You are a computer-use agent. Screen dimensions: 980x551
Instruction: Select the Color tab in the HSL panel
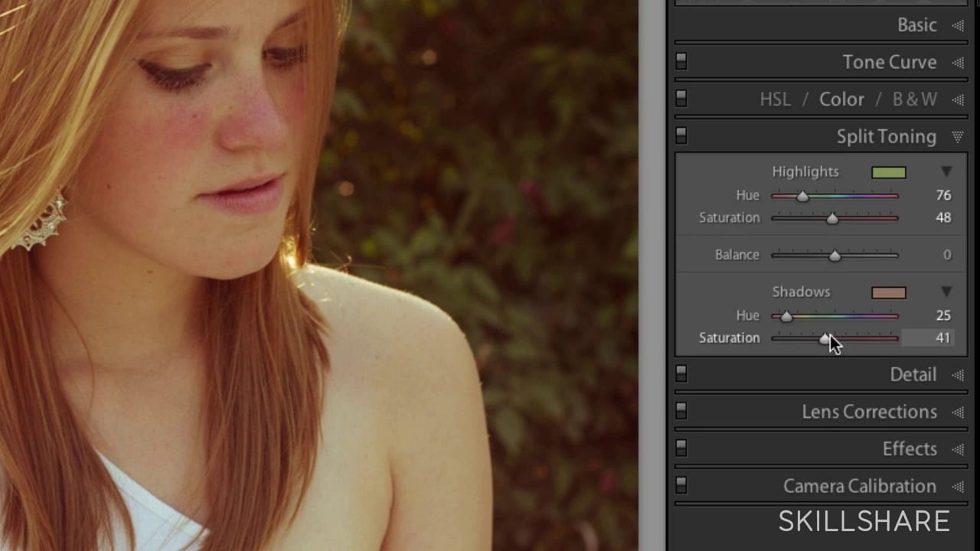841,99
